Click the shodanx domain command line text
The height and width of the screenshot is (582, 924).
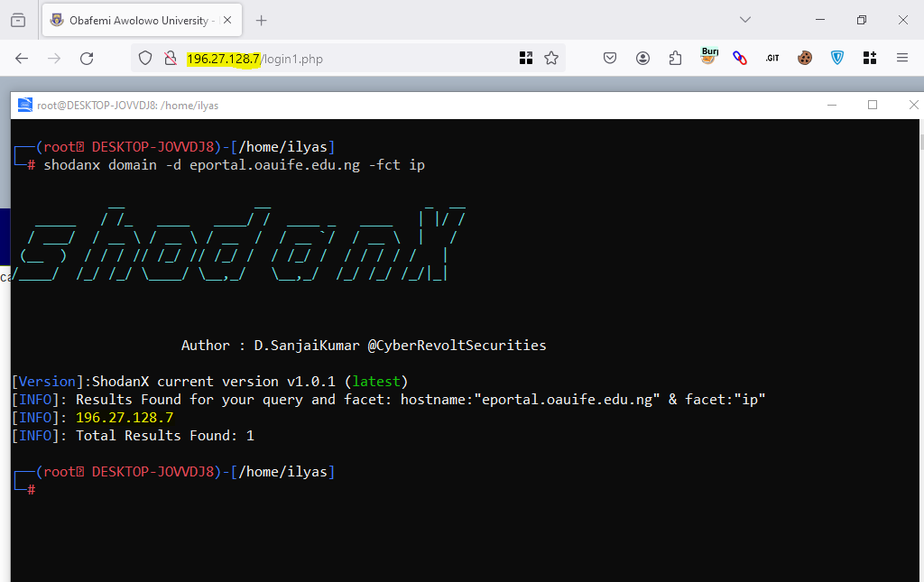(234, 165)
